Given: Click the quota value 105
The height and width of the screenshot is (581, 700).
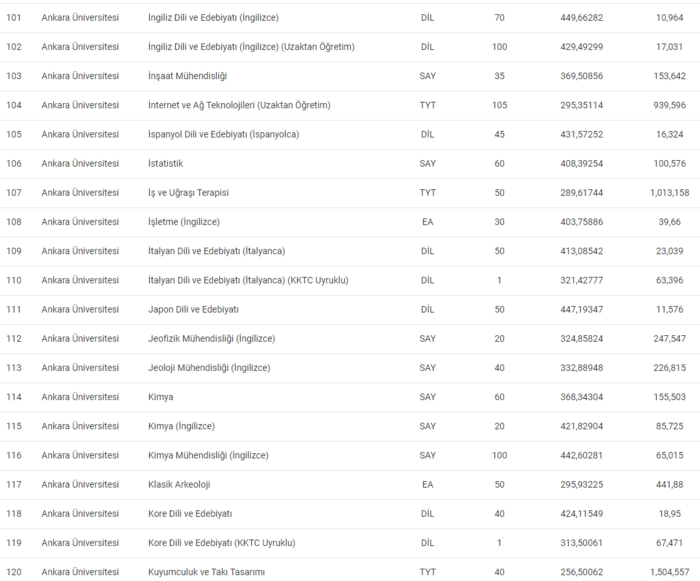Looking at the screenshot, I should [499, 105].
